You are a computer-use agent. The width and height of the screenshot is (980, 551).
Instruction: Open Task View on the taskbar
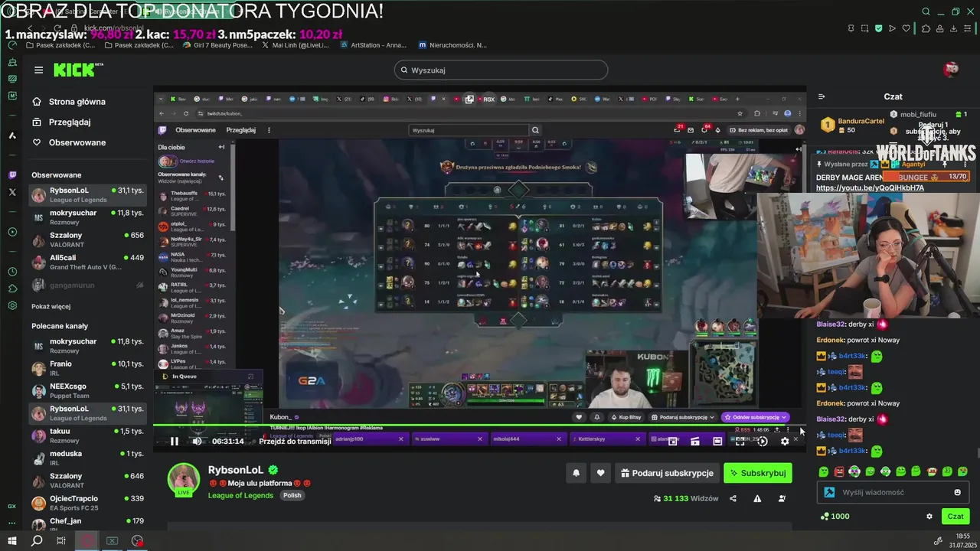pos(61,540)
